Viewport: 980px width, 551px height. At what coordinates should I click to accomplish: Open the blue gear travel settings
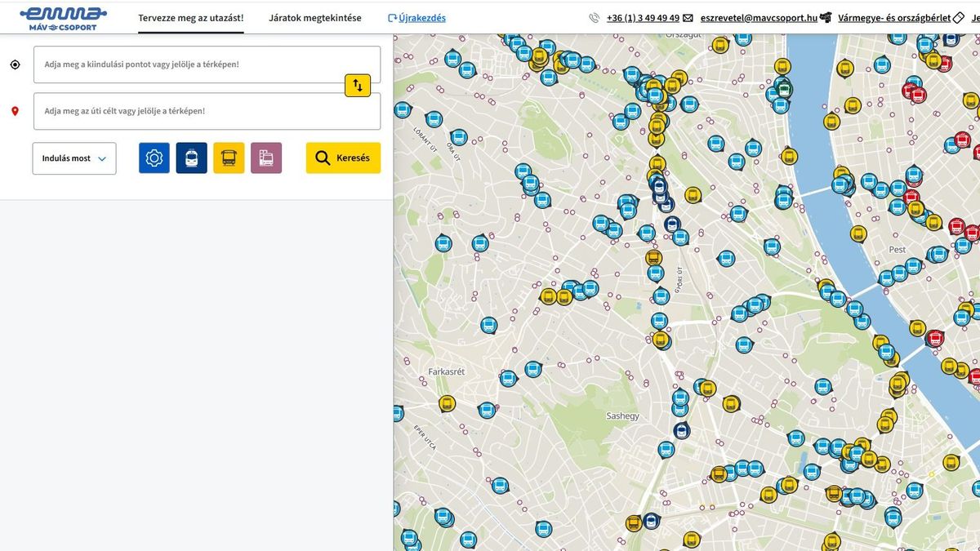point(154,158)
